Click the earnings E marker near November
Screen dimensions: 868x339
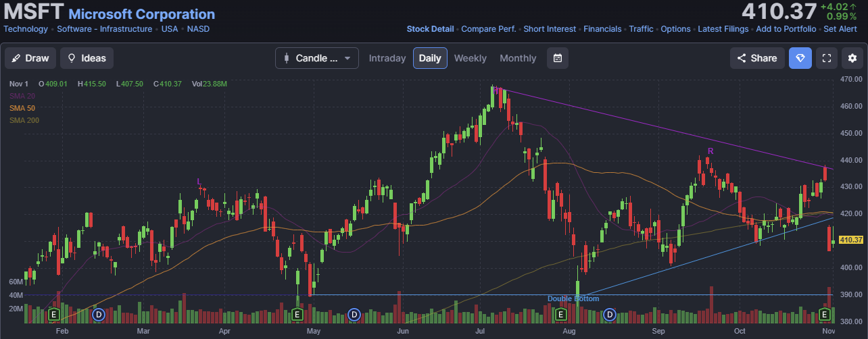(825, 314)
